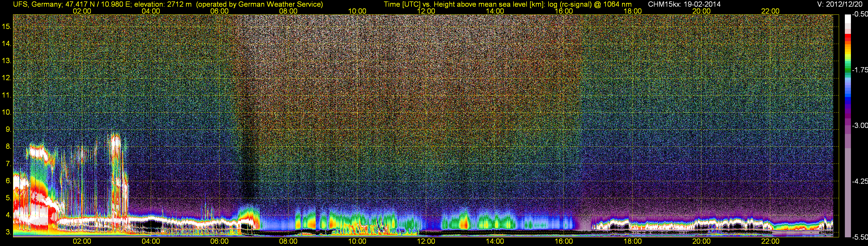Click the tall white cloud column near 03:00
Screen dimensions: 868x246
pyautogui.click(x=115, y=175)
